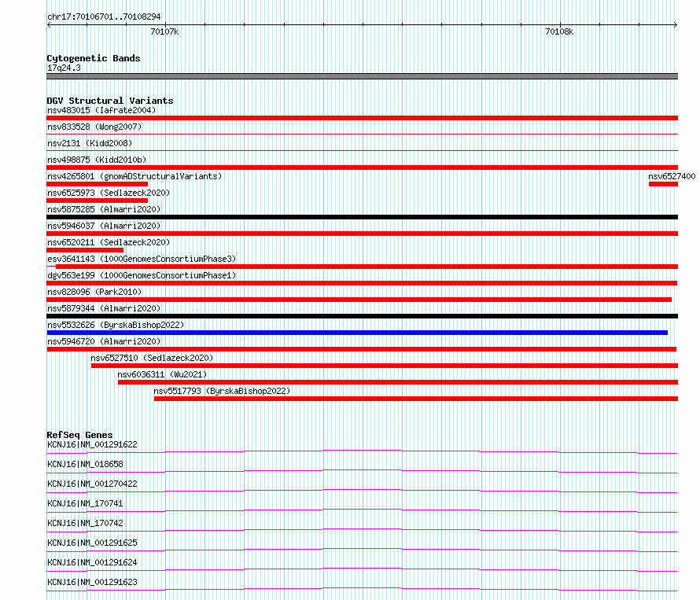This screenshot has width=700, height=600.
Task: Select the nsv6036311 (Wu2021) variant bar
Action: coord(398,382)
